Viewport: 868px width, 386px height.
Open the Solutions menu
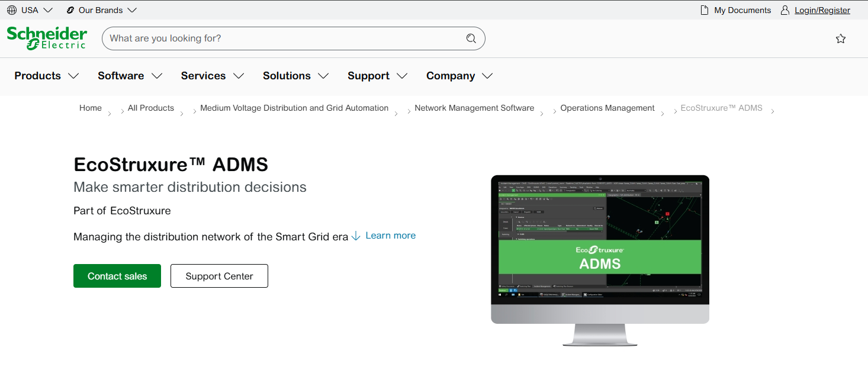coord(287,76)
